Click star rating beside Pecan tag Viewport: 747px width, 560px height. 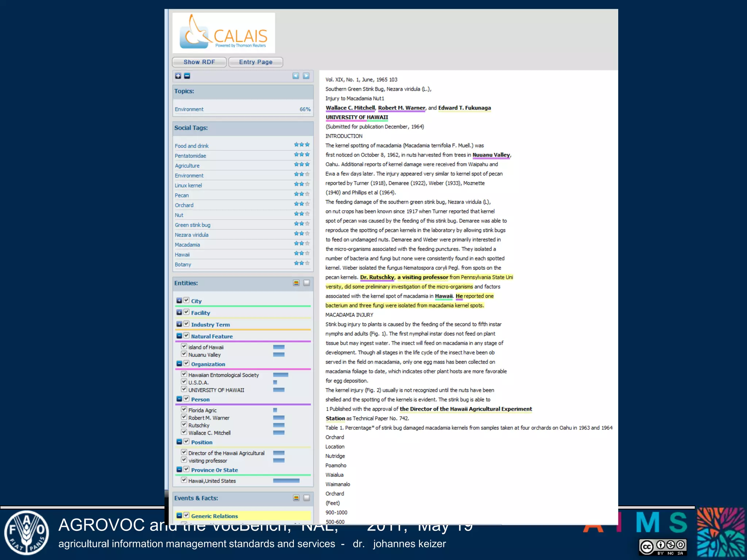click(302, 194)
